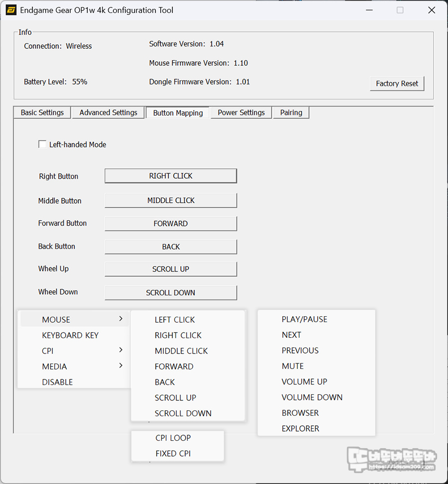Select DISABLE from the menu
The width and height of the screenshot is (448, 484).
(x=74, y=382)
